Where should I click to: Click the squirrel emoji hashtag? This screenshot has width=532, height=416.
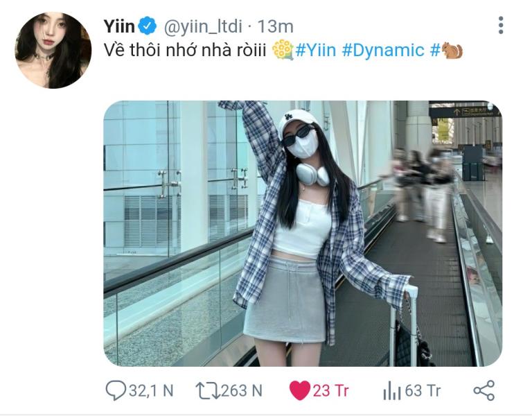[x=447, y=51]
